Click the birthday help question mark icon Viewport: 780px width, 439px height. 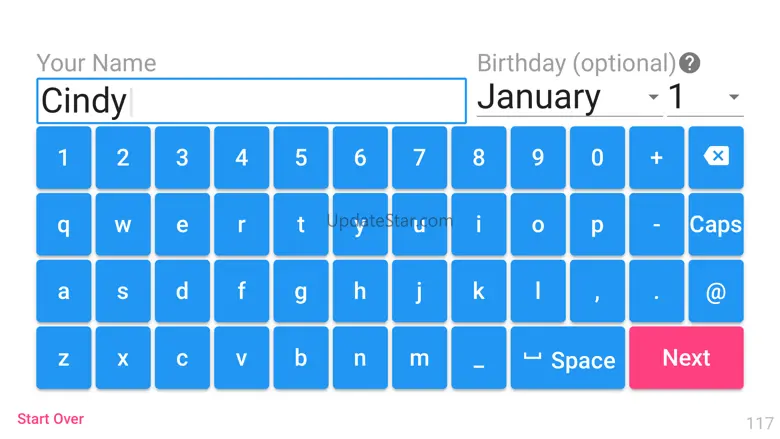(x=689, y=63)
